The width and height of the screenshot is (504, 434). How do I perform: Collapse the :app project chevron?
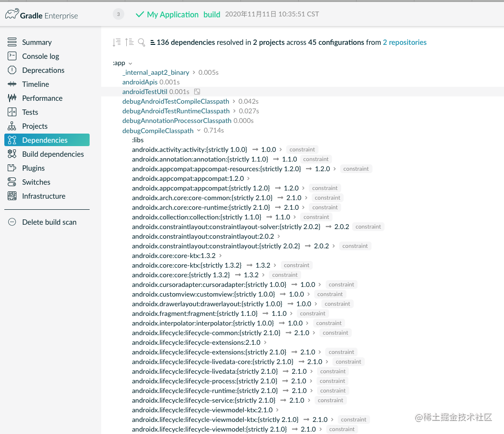coord(130,63)
